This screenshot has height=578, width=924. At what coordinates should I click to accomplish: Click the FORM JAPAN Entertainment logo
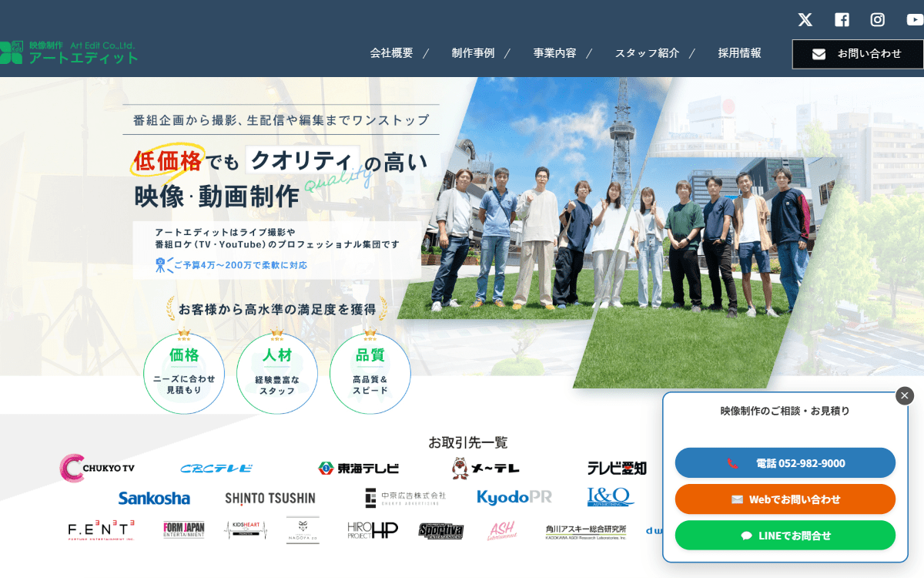tap(184, 530)
